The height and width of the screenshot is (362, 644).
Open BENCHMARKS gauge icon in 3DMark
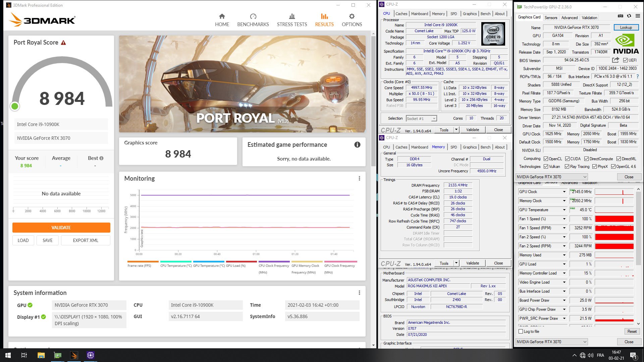point(253,16)
